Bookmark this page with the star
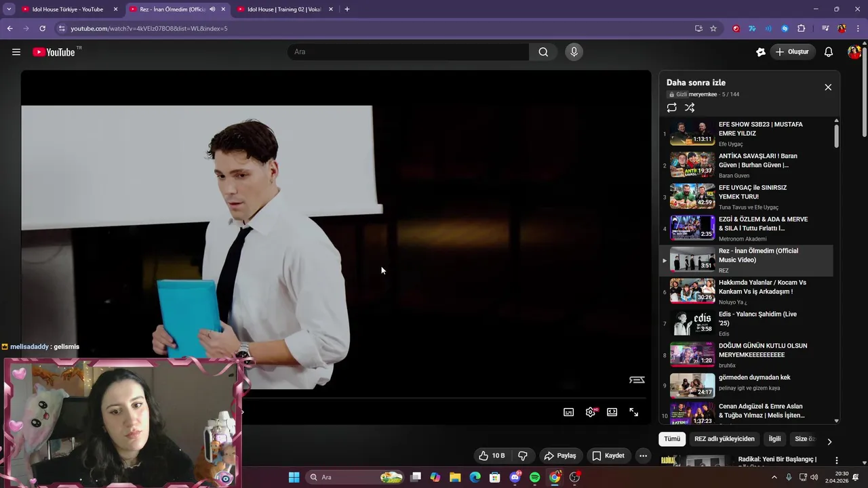The width and height of the screenshot is (868, 488). [x=713, y=28]
